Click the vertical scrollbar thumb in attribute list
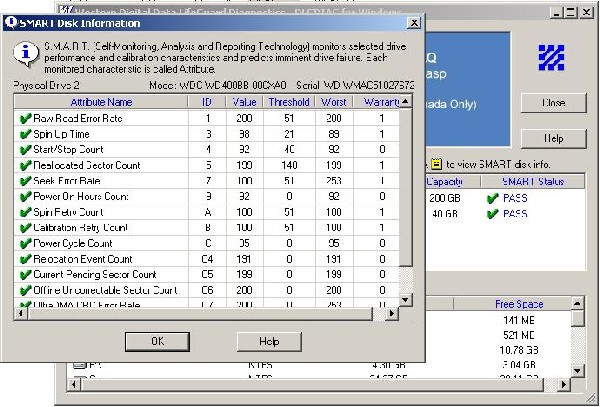The image size is (600, 407). coord(406,187)
